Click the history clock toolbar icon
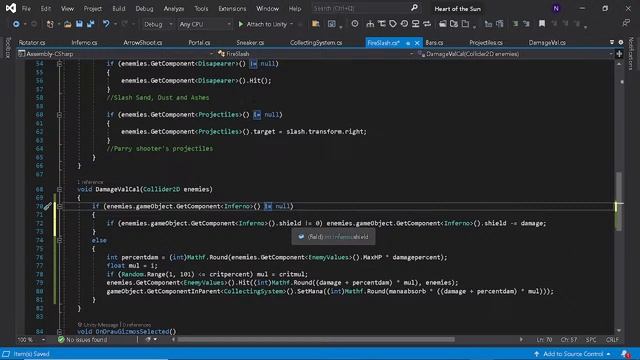The height and width of the screenshot is (360, 640). click(x=404, y=24)
